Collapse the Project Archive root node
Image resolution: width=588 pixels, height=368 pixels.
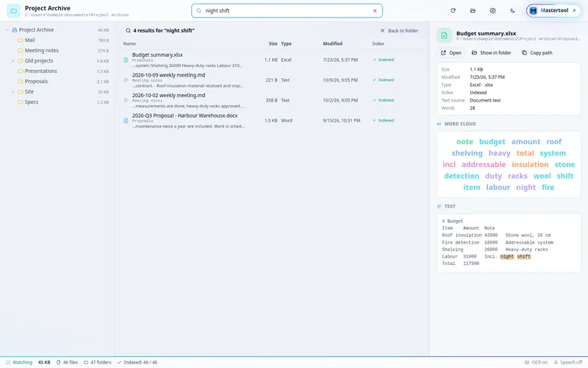(7, 29)
